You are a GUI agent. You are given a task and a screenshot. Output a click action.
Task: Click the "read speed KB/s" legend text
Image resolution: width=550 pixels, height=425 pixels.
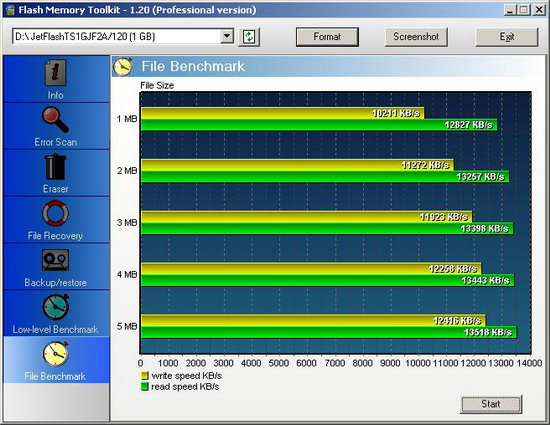(x=185, y=387)
